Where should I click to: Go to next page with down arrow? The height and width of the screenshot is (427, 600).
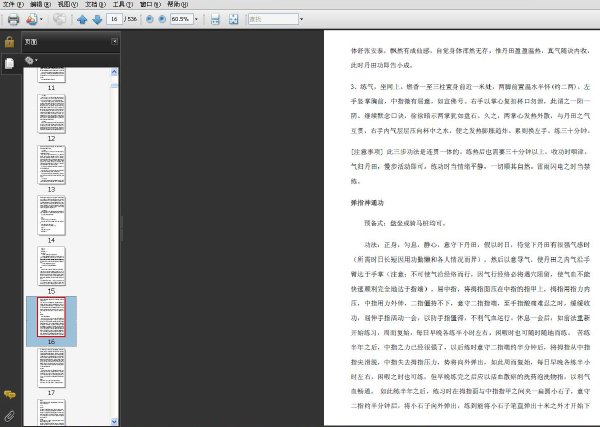(x=97, y=20)
